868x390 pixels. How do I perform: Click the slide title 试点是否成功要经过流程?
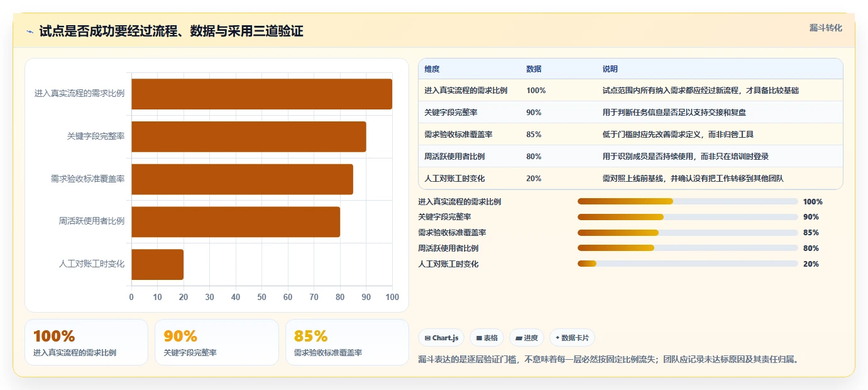click(x=171, y=31)
